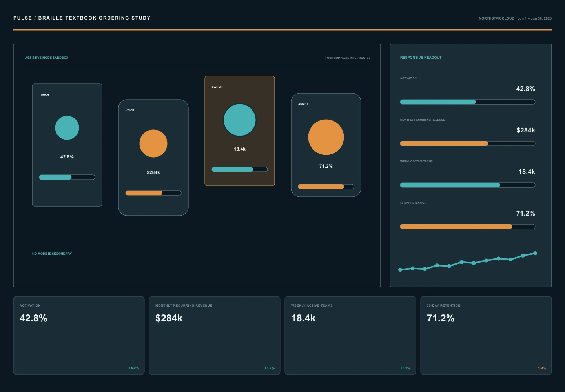The image size is (565, 392).
Task: Click the +4.2% change on Activation tile
Action: tap(134, 368)
